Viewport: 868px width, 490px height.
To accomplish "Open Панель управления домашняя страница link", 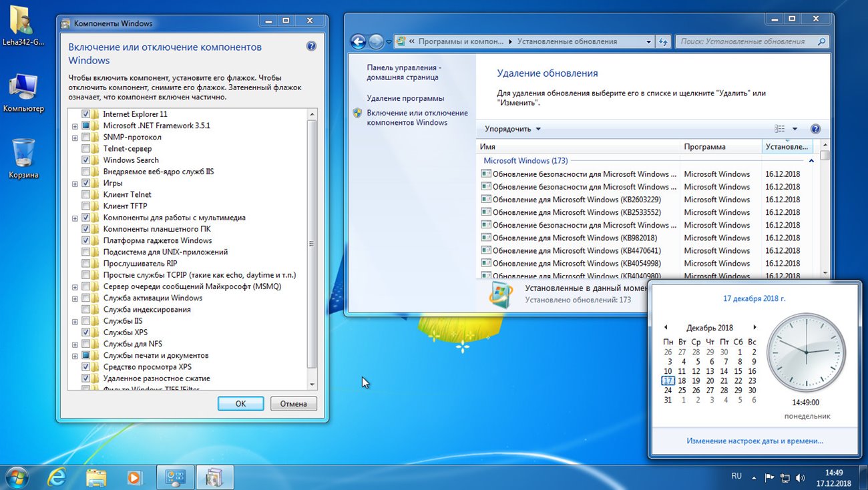I will click(403, 72).
